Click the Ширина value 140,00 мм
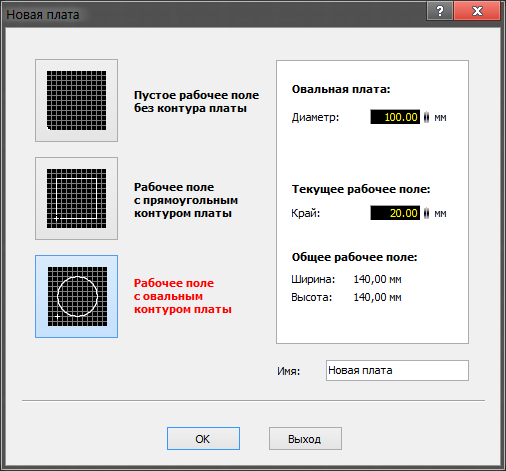Image resolution: width=506 pixels, height=471 pixels. coord(377,279)
